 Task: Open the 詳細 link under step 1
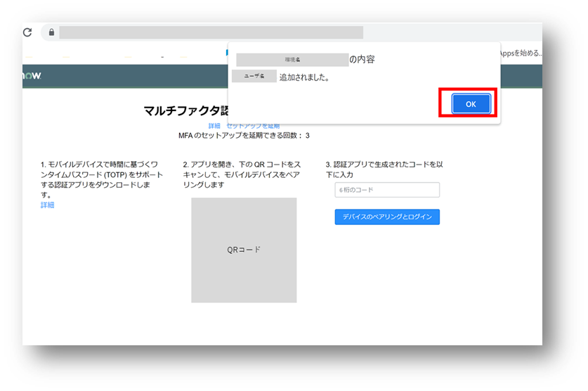click(x=48, y=205)
